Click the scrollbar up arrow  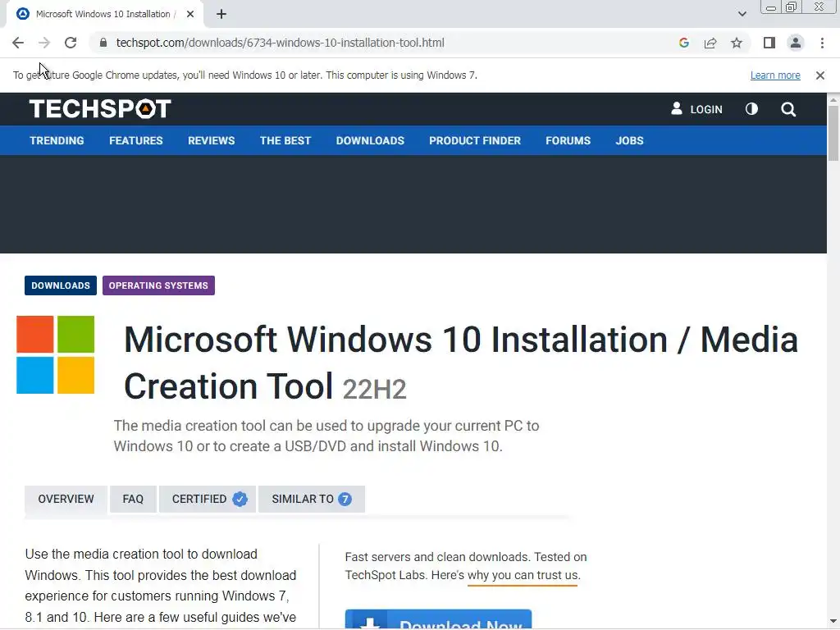click(833, 99)
